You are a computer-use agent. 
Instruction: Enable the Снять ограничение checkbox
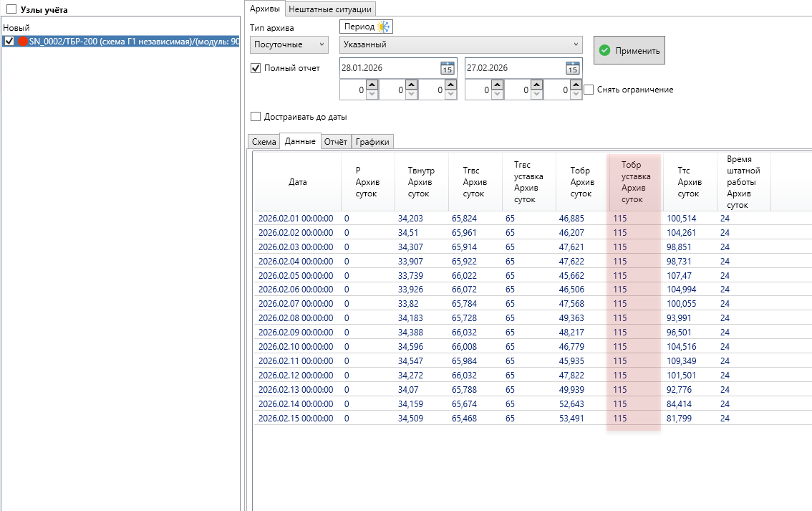(589, 90)
